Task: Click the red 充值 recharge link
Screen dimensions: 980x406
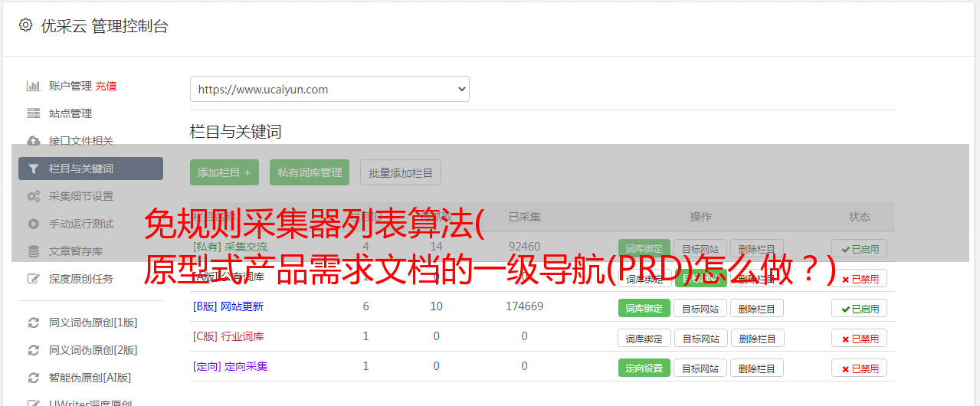Action: pos(107,86)
